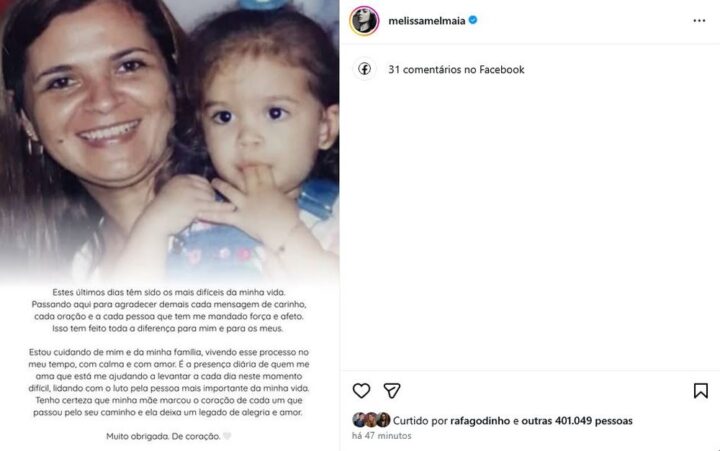Click the liker avatars cluster
This screenshot has width=720, height=451.
tap(371, 420)
